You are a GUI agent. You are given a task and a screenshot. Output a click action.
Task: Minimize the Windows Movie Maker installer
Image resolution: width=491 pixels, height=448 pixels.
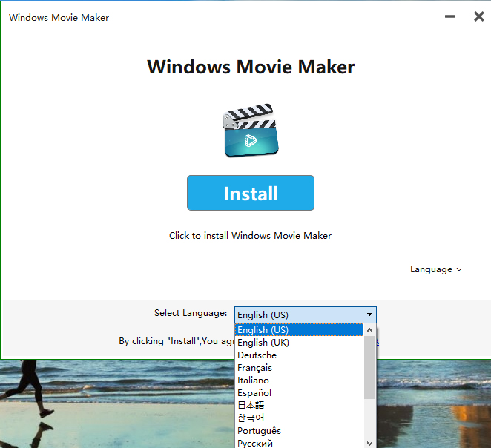point(450,16)
